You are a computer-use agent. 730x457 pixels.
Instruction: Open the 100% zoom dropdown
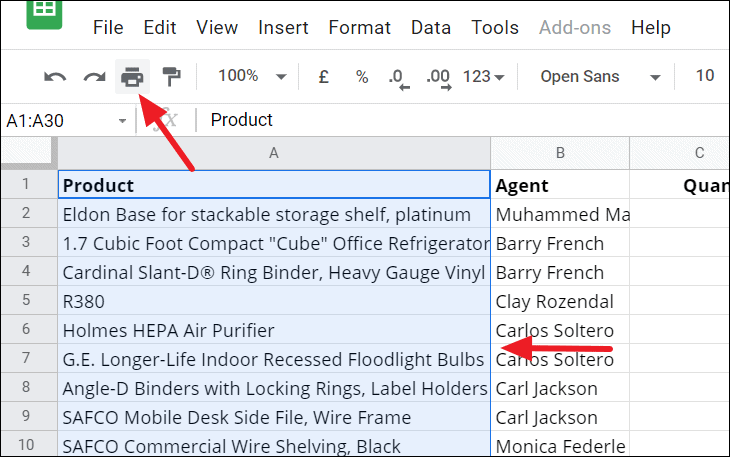(x=252, y=76)
